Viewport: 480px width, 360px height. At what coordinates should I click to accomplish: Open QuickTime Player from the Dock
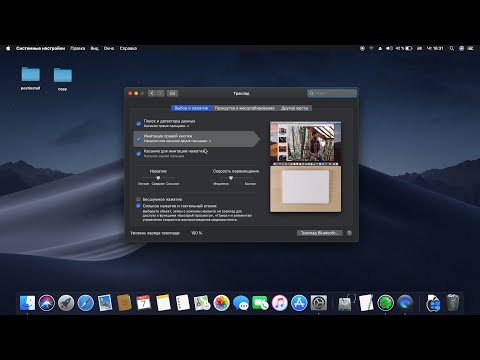pos(405,303)
